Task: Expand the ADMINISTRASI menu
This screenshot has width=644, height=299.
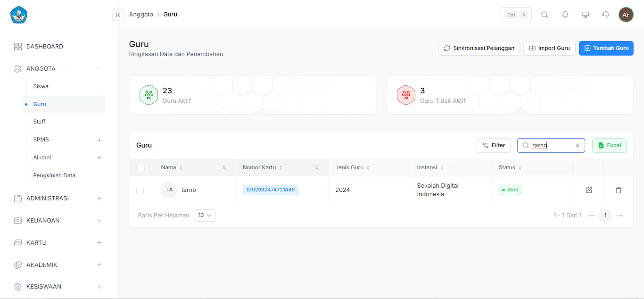Action: pyautogui.click(x=99, y=199)
